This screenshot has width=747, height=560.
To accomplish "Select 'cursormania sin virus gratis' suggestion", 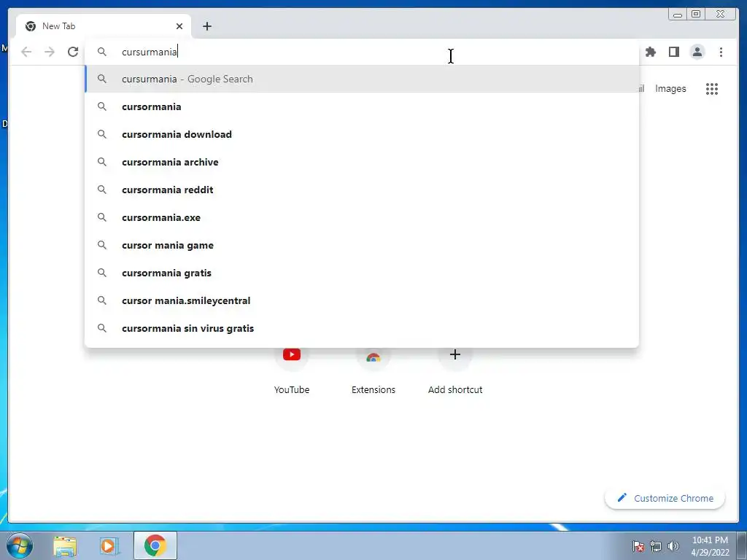I will [362, 328].
